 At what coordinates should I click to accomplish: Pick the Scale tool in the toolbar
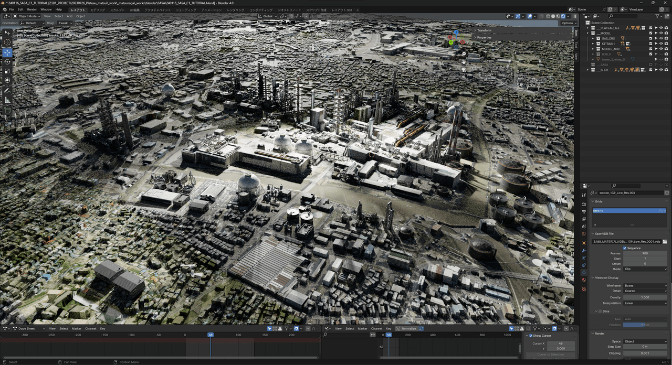[x=7, y=71]
